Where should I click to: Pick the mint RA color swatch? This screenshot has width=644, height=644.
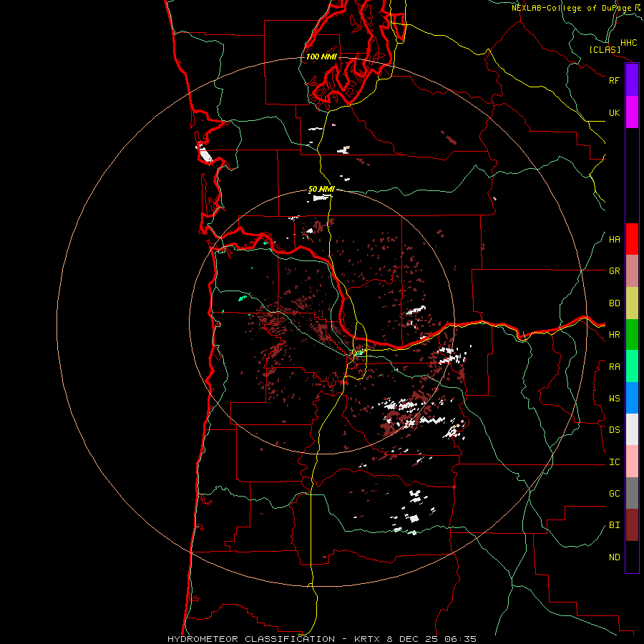point(632,366)
